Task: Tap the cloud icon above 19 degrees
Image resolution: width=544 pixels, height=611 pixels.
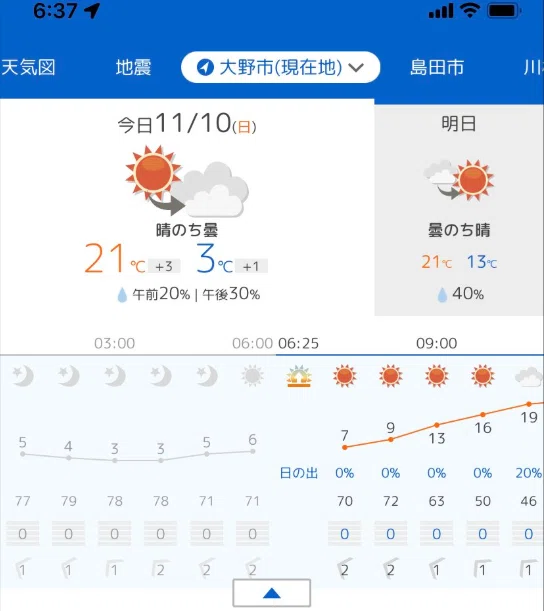Action: click(x=528, y=376)
